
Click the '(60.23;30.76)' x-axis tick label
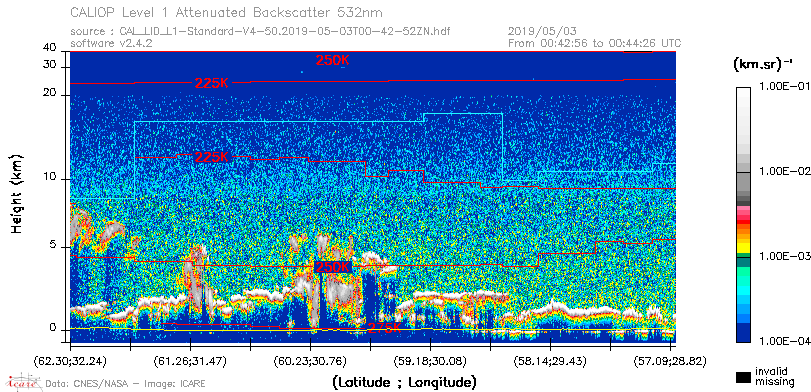click(x=310, y=360)
